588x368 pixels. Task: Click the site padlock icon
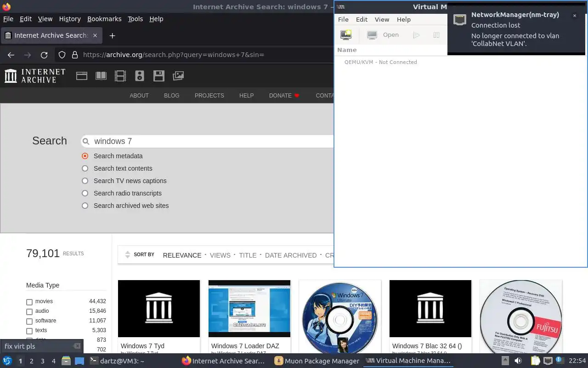[x=75, y=55]
